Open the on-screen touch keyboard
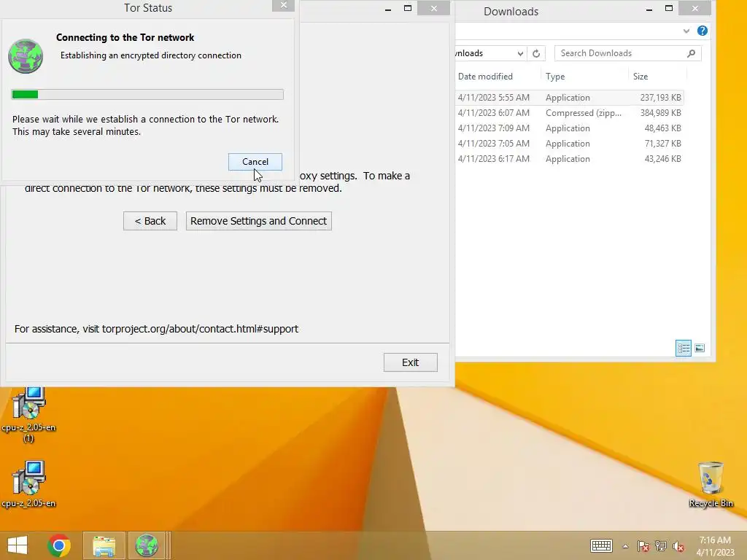The height and width of the screenshot is (560, 747). 601,546
